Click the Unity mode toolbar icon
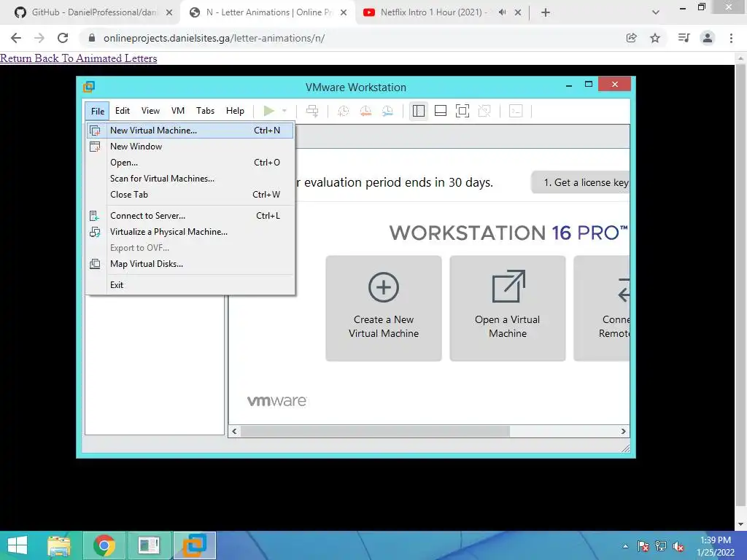The width and height of the screenshot is (747, 560). [484, 111]
